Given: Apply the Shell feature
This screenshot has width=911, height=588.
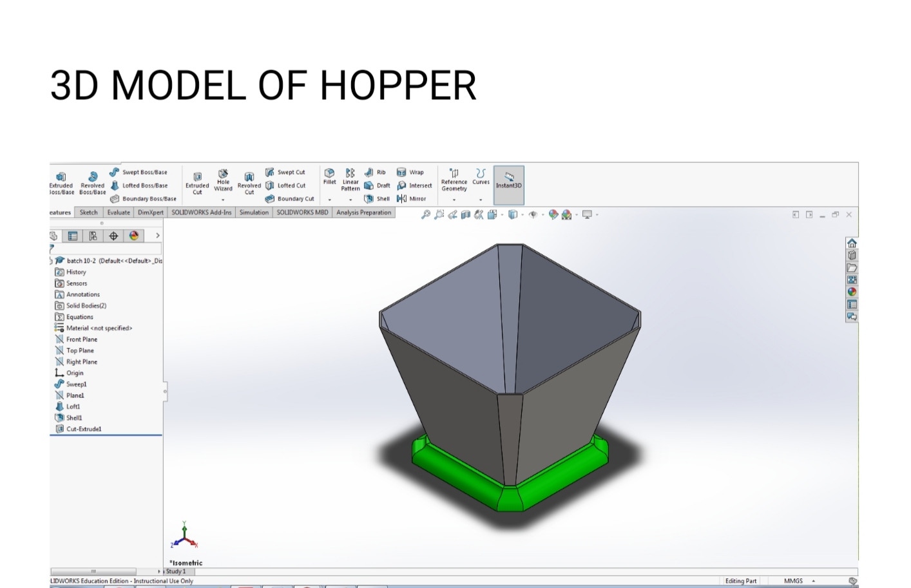Looking at the screenshot, I should point(377,198).
